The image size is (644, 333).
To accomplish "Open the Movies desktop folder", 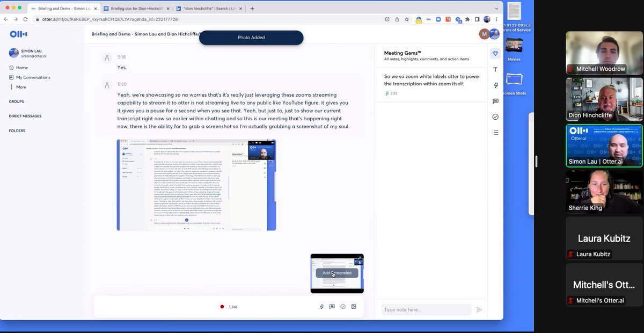I will [x=514, y=49].
